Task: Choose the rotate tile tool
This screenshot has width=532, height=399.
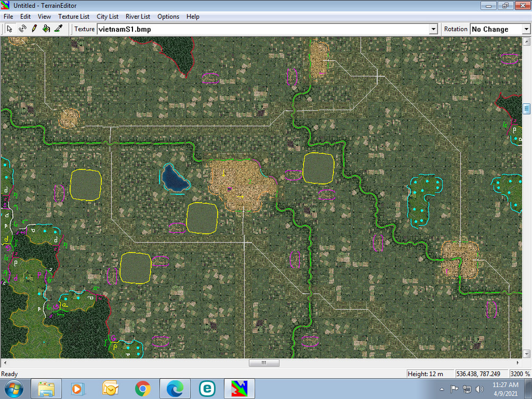Action: (x=22, y=29)
